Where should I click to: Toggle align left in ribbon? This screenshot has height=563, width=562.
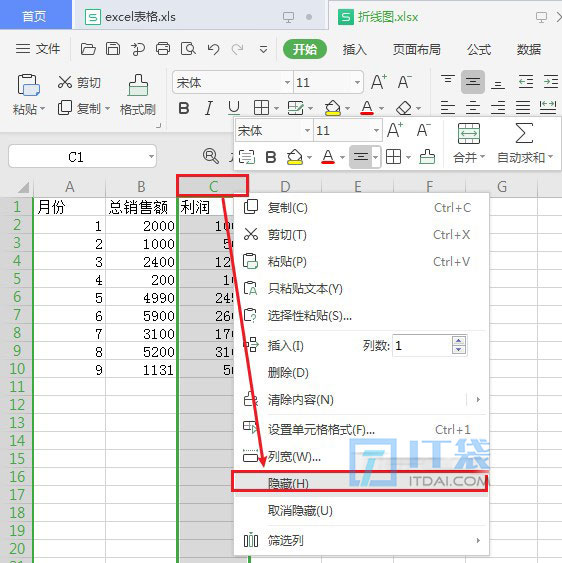447,108
